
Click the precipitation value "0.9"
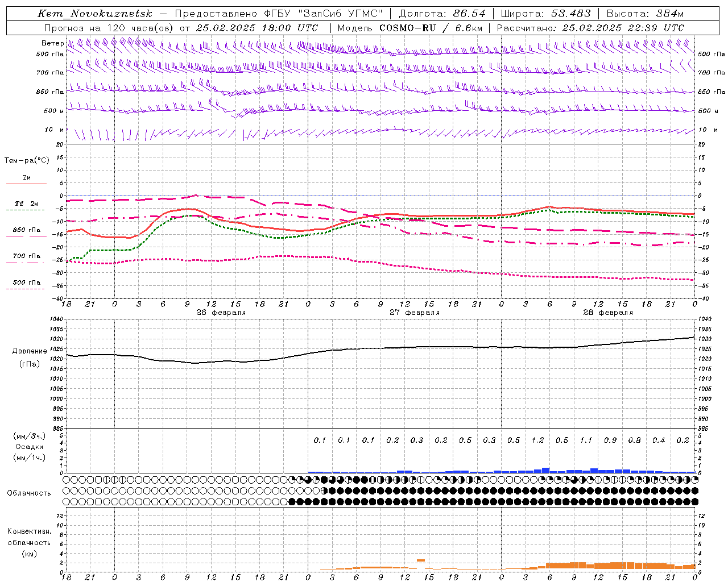pos(610,440)
